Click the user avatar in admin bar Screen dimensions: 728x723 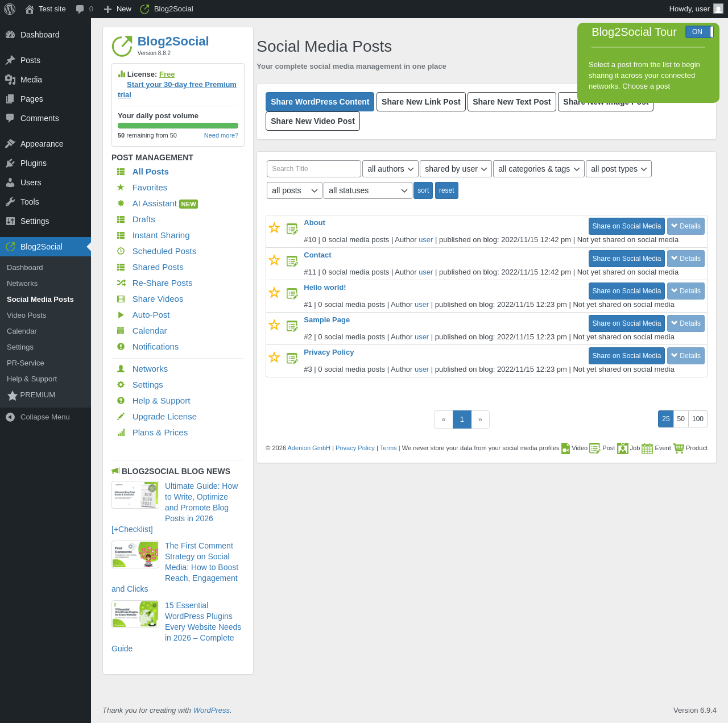pos(718,9)
